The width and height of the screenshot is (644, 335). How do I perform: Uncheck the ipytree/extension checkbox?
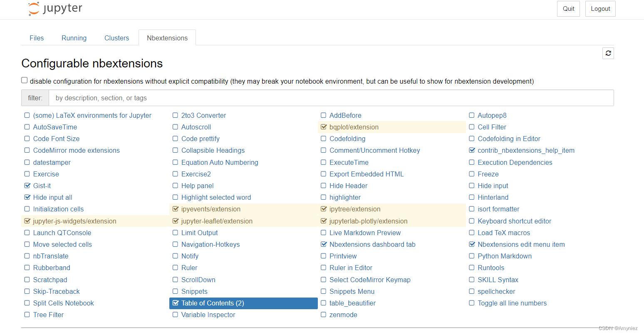click(x=323, y=209)
